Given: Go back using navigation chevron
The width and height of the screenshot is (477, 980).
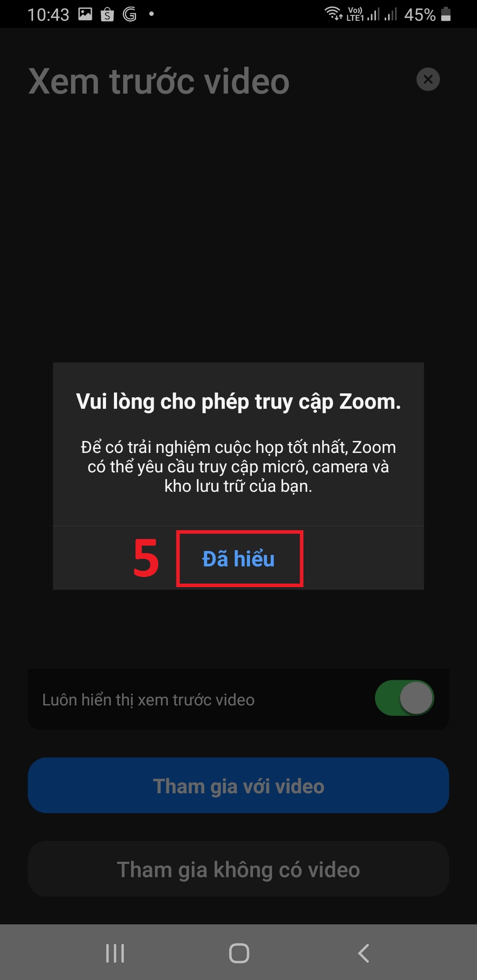Looking at the screenshot, I should pos(363,953).
